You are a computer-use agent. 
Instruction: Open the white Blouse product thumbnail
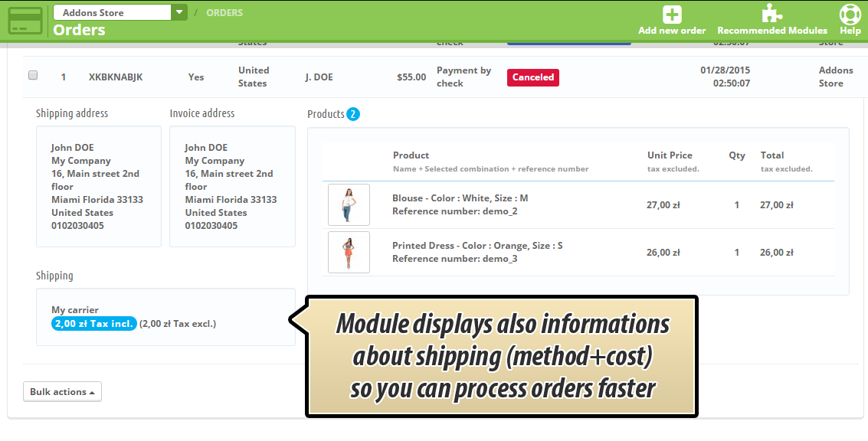349,204
